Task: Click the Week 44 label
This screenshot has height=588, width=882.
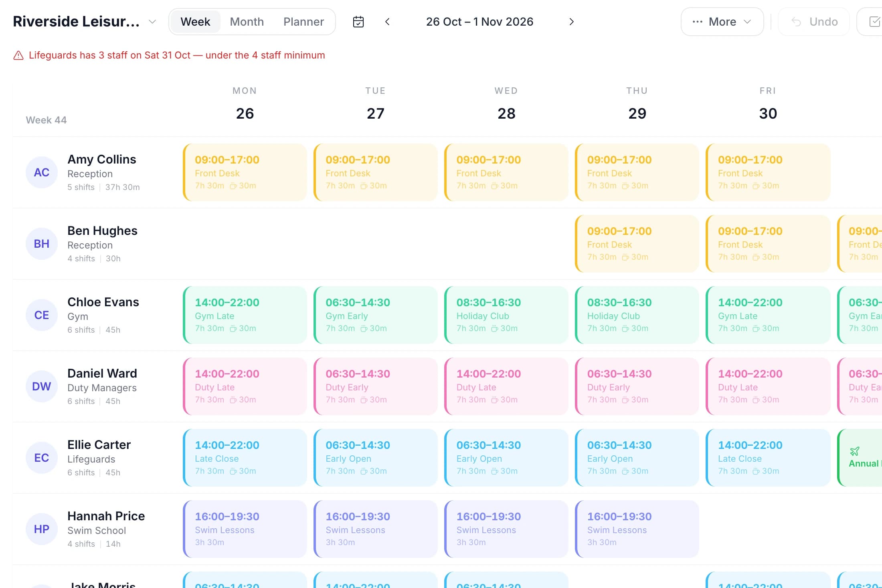Action: pos(46,120)
